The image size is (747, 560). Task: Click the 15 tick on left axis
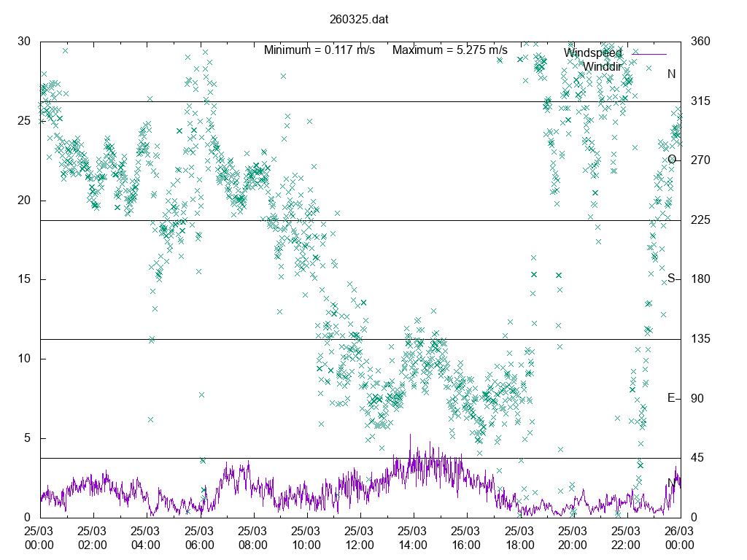click(x=24, y=279)
